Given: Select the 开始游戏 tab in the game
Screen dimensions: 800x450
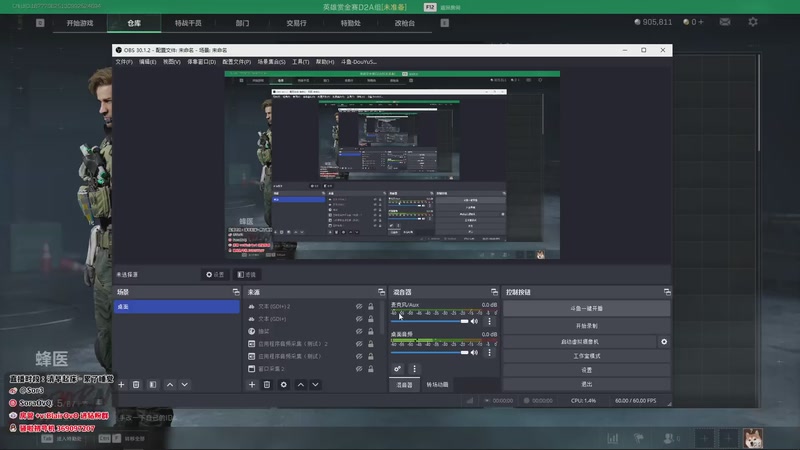Looking at the screenshot, I should click(x=80, y=23).
